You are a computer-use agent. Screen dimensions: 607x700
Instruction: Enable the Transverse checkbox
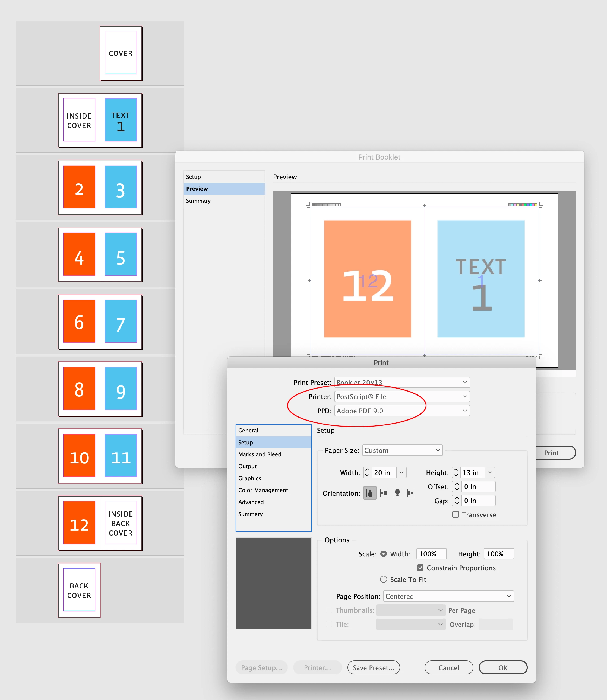(456, 514)
